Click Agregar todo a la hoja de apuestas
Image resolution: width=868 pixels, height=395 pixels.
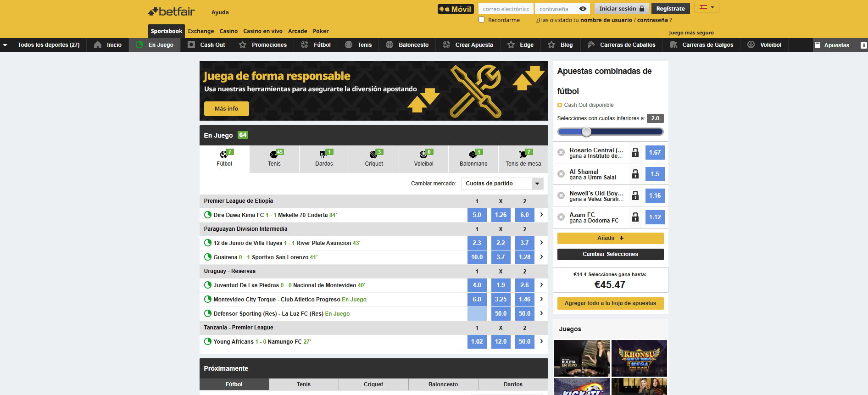coord(610,303)
